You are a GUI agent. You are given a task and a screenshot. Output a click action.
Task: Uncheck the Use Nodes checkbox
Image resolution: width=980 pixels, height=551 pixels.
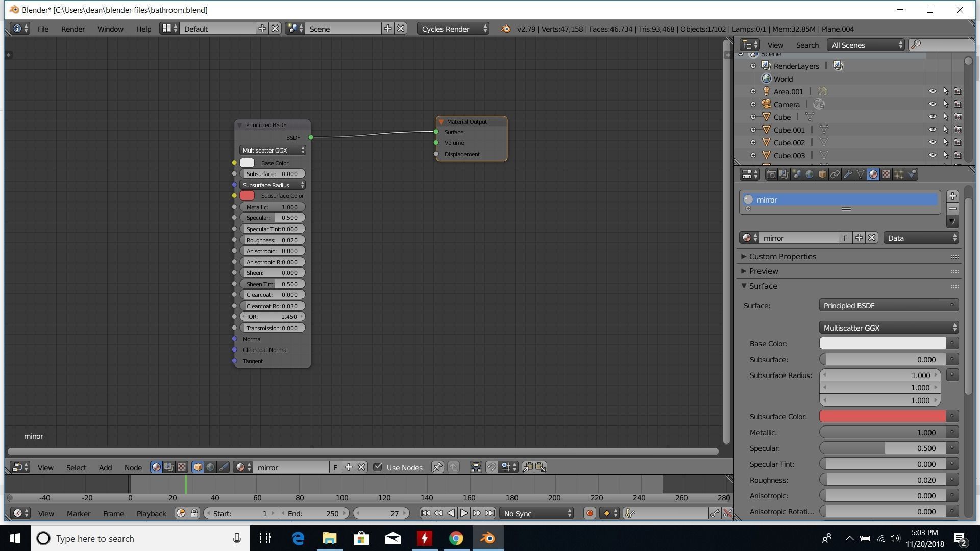tap(378, 467)
